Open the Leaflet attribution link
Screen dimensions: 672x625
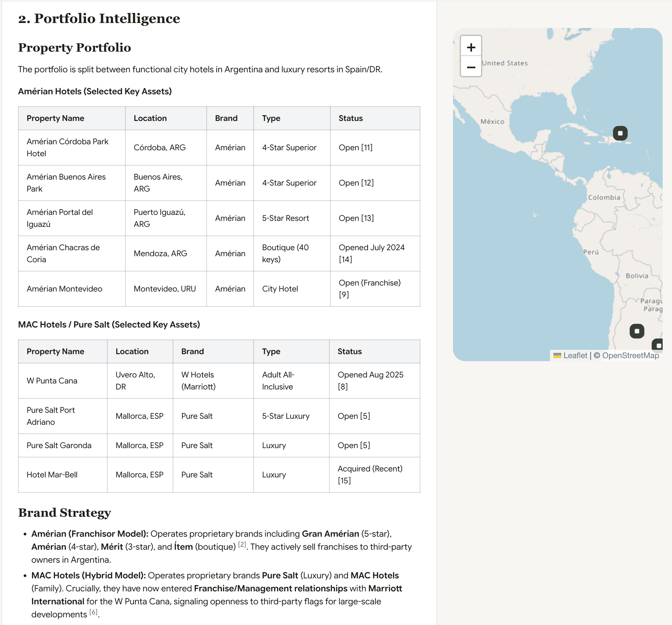(x=575, y=355)
